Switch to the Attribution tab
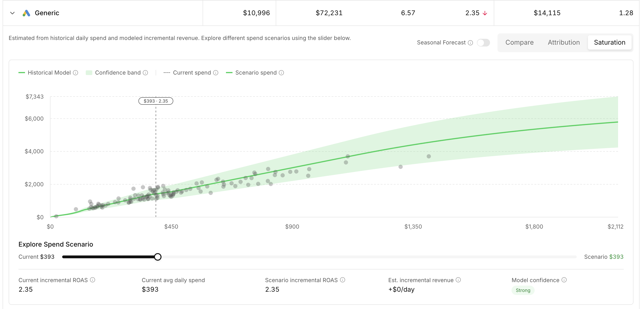The image size is (644, 309). click(564, 43)
